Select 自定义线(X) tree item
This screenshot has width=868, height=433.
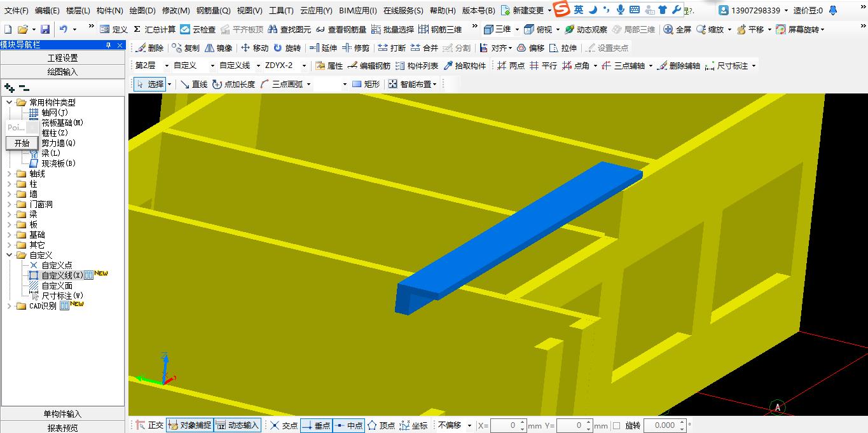click(62, 275)
